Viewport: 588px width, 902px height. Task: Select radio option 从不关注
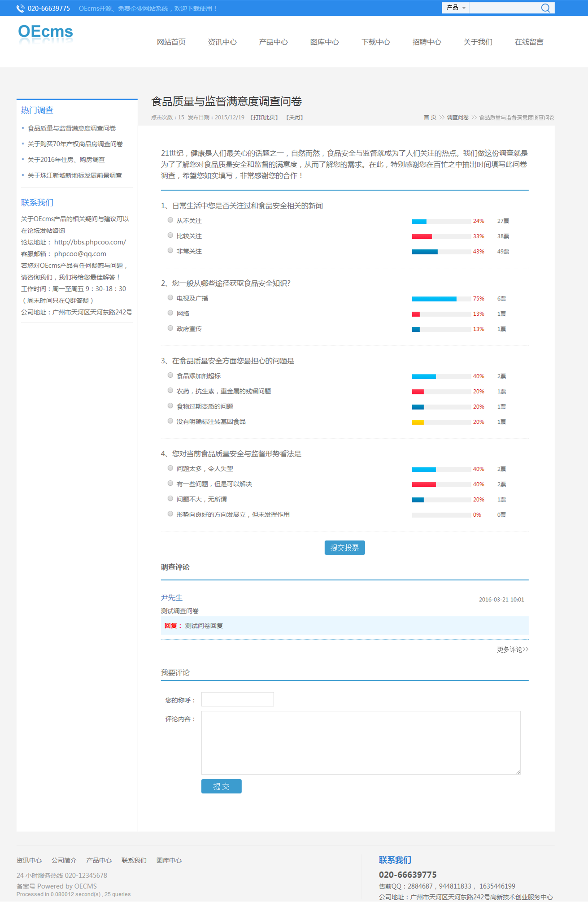click(x=170, y=220)
